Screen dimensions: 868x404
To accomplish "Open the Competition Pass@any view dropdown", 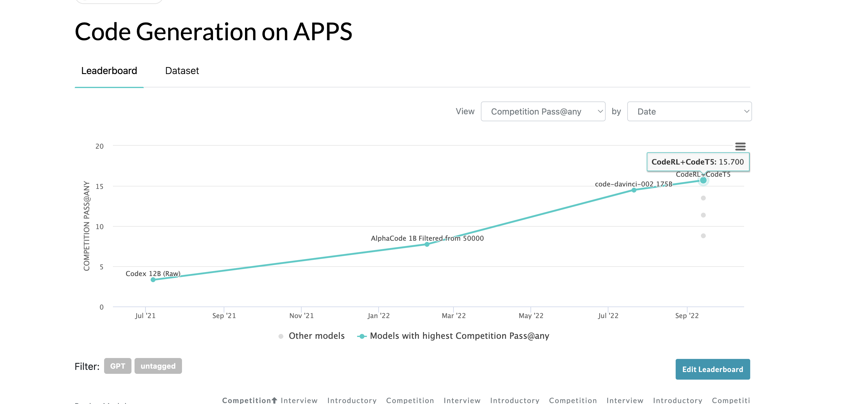I will click(x=543, y=112).
